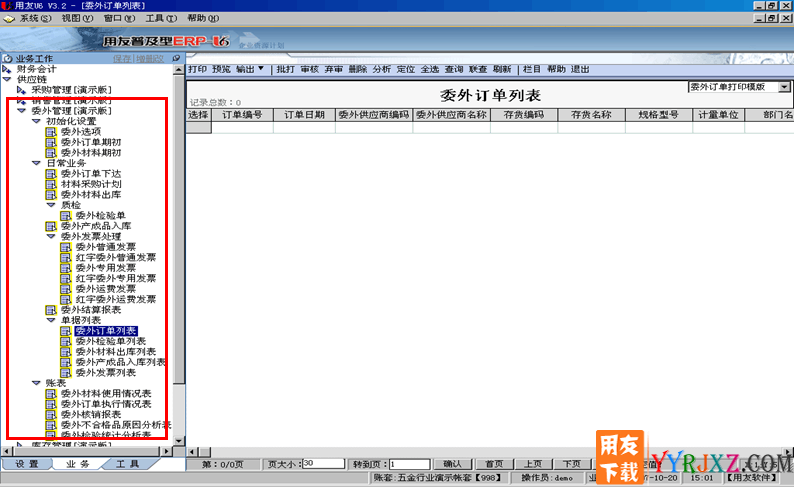Open the 委外检验单 tree icon
The width and height of the screenshot is (794, 487).
coord(66,216)
